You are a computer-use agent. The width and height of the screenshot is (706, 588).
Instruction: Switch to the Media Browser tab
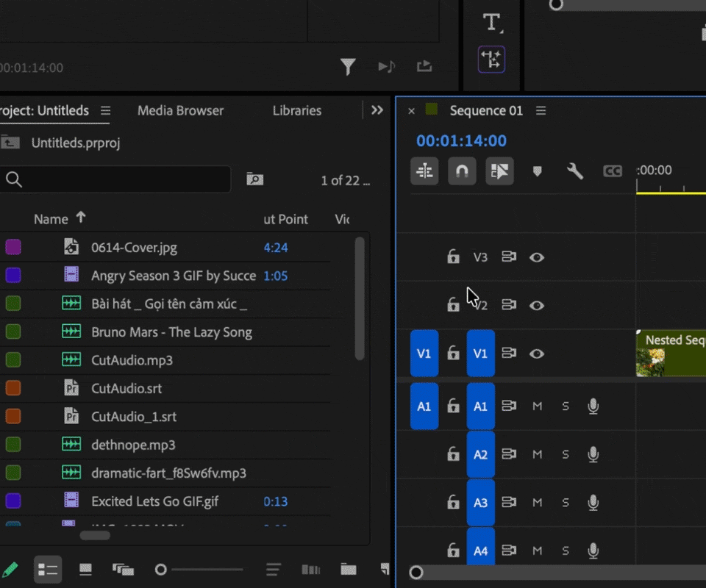tap(181, 111)
